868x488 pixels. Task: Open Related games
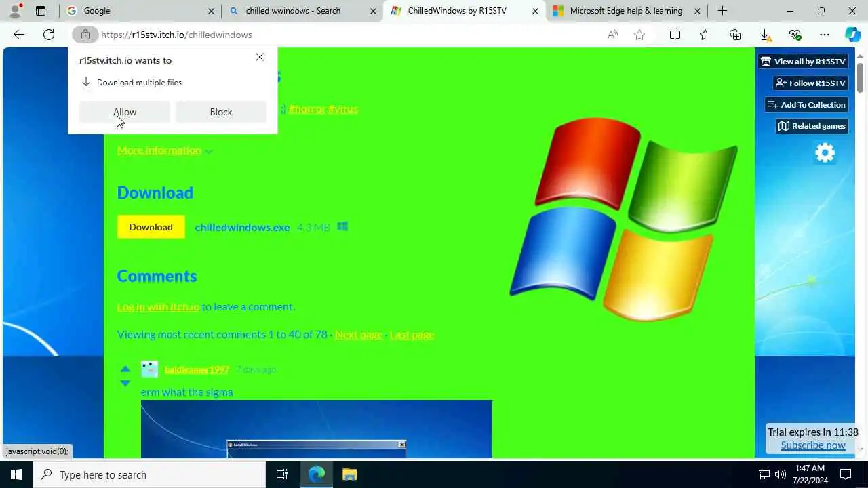point(812,126)
